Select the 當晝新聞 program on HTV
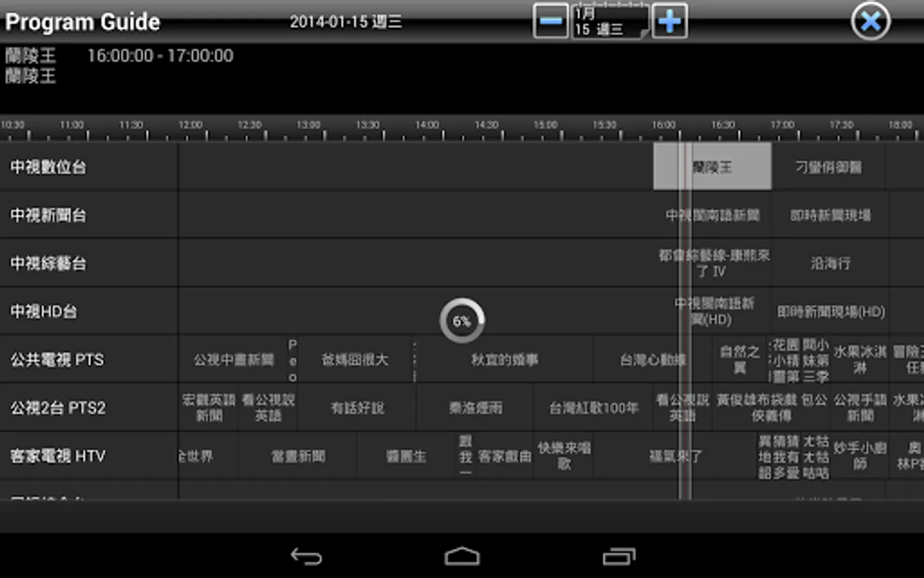 (x=298, y=456)
